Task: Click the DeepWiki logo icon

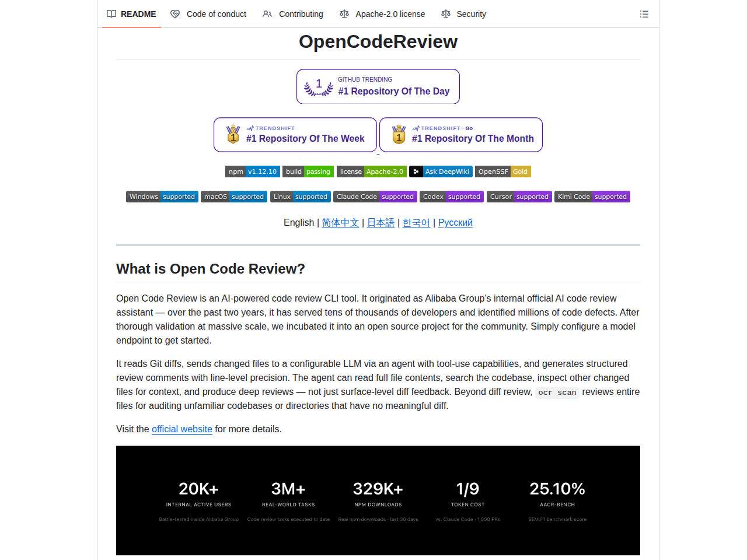Action: pos(416,171)
